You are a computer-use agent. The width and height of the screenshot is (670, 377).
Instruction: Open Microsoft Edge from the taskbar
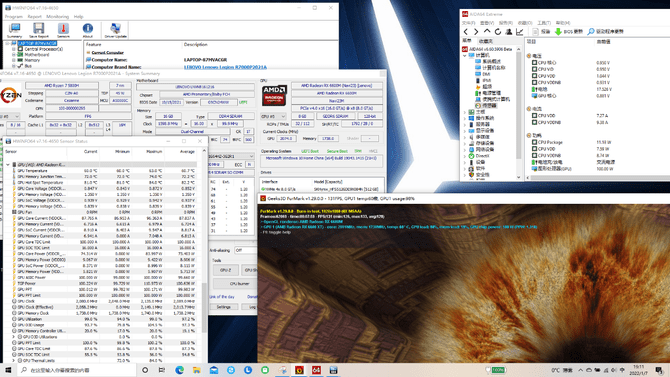[179, 370]
